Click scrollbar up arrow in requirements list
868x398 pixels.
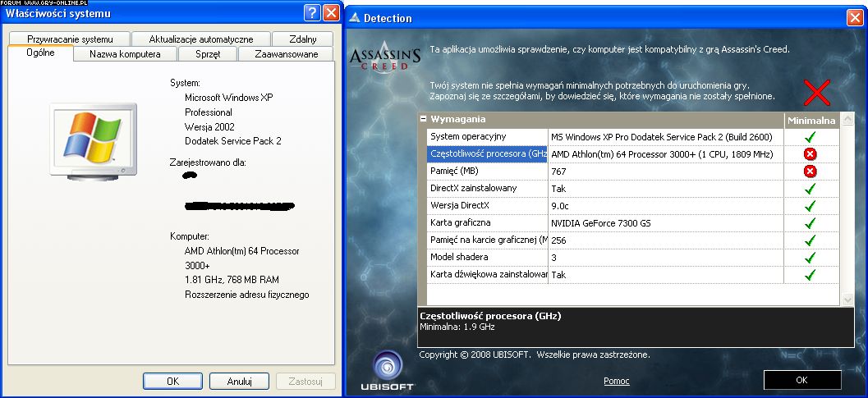[847, 118]
